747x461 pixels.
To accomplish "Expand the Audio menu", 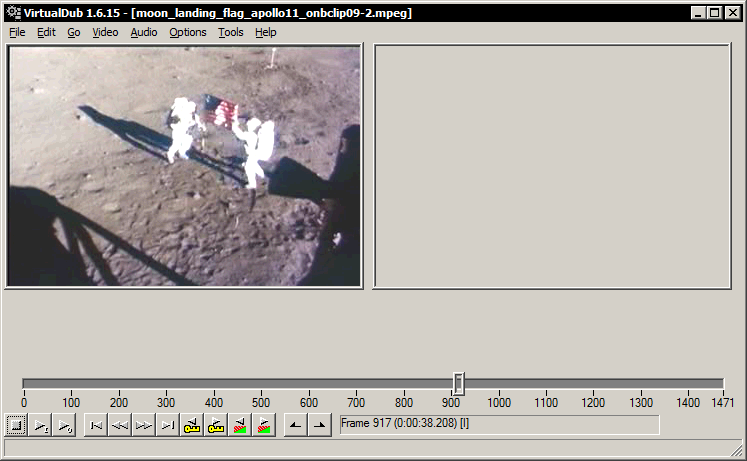I will [144, 32].
